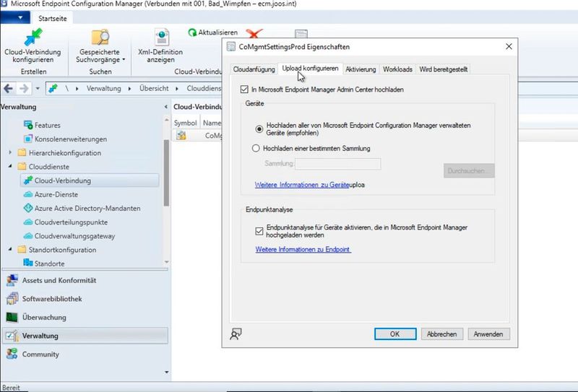The height and width of the screenshot is (392, 578).
Task: Click OK button in dialog
Action: pyautogui.click(x=395, y=334)
